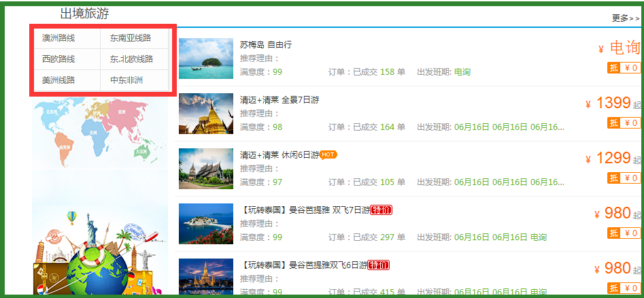Screen dimensions: 644x298
Task: Choose the 美洲线路 category
Action: (x=58, y=80)
